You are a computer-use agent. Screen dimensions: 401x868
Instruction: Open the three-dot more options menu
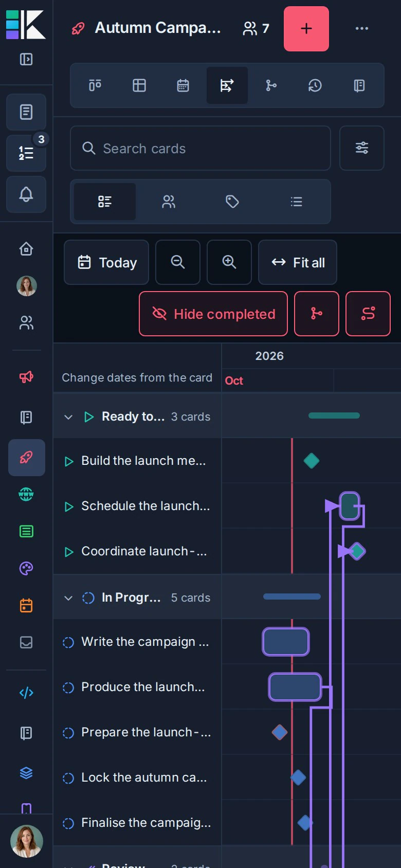[x=362, y=28]
